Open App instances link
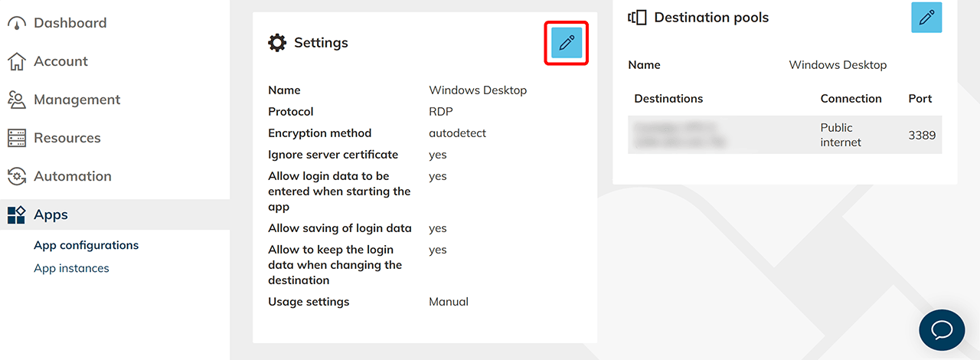Screen dimensions: 980x360 pos(71,268)
